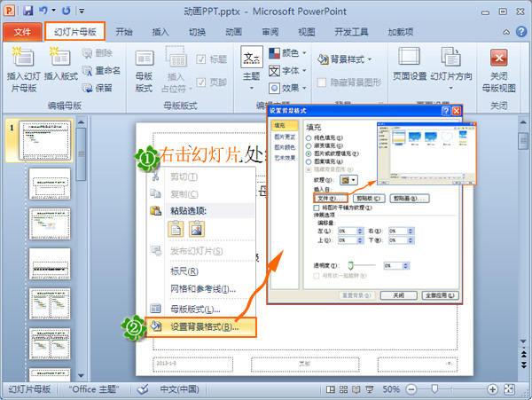Viewport: 532px width, 400px height.
Task: Open Background Styles (背景样式) dropdown
Action: click(344, 59)
